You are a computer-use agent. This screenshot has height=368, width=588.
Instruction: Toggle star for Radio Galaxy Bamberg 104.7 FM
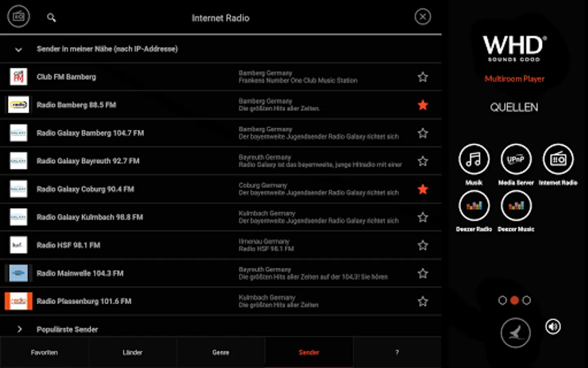(423, 133)
